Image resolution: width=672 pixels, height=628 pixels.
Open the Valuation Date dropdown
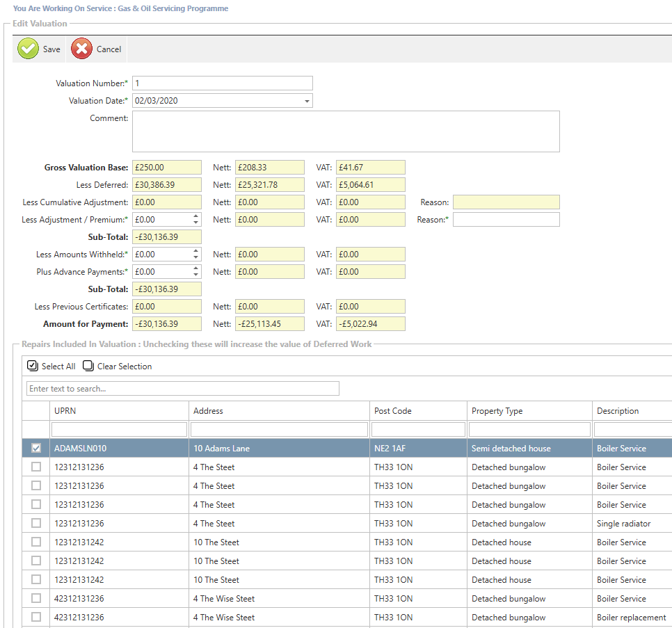[307, 101]
